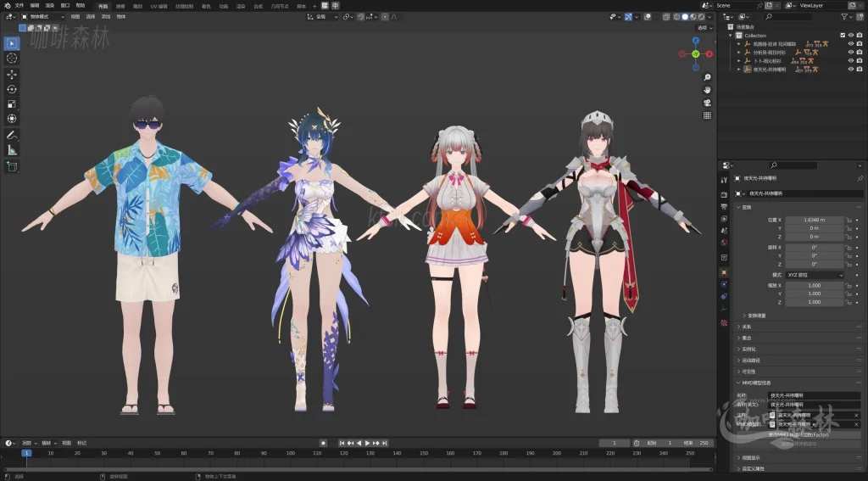
Task: Collapse the 变换 Transform panel
Action: 748,207
